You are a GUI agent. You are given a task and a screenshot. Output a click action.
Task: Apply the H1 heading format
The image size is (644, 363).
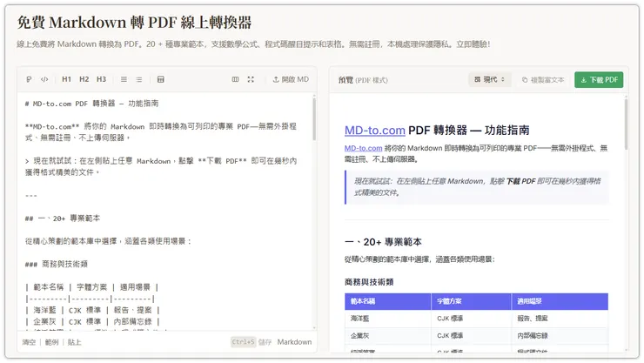(x=66, y=79)
